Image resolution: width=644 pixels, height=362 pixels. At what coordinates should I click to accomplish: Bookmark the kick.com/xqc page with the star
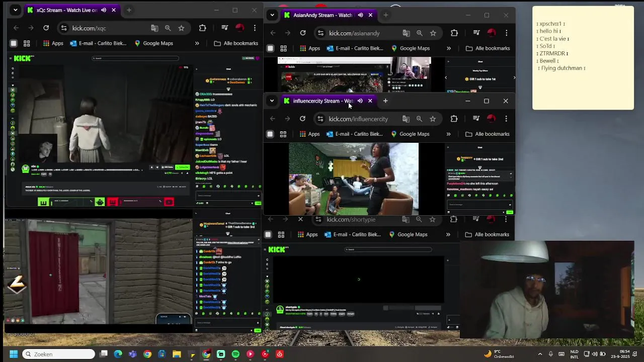pos(181,28)
